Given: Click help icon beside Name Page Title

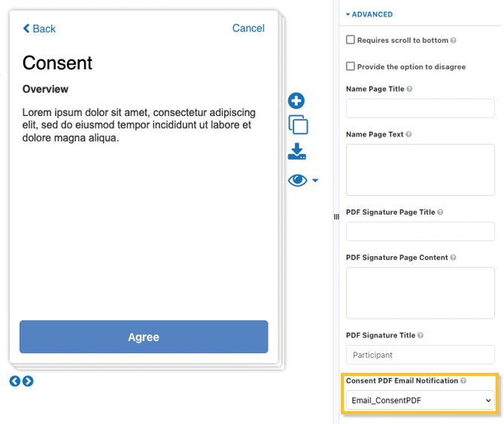Looking at the screenshot, I should (409, 89).
